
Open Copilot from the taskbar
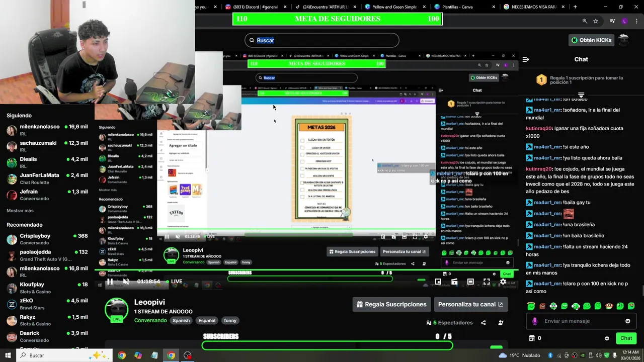[138, 355]
